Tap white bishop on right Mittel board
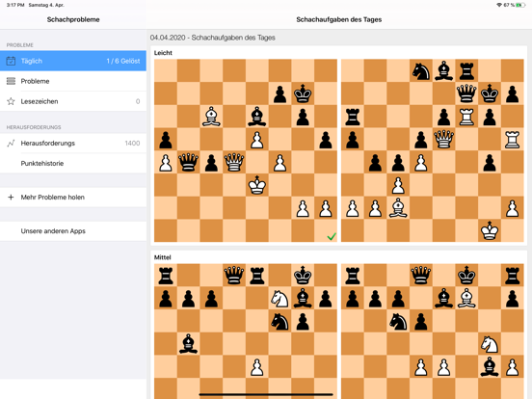The width and height of the screenshot is (532, 399). (x=466, y=298)
